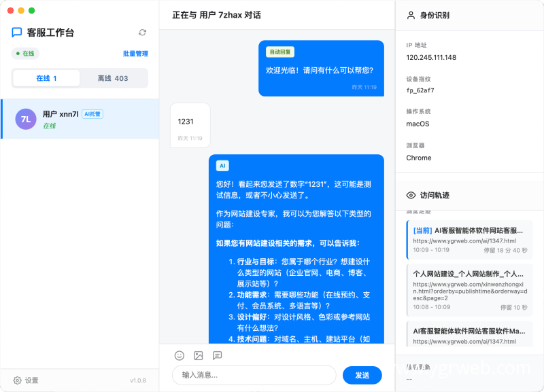This screenshot has width=544, height=392.
Task: Click the person icon next to 身份识别
Action: coord(410,15)
